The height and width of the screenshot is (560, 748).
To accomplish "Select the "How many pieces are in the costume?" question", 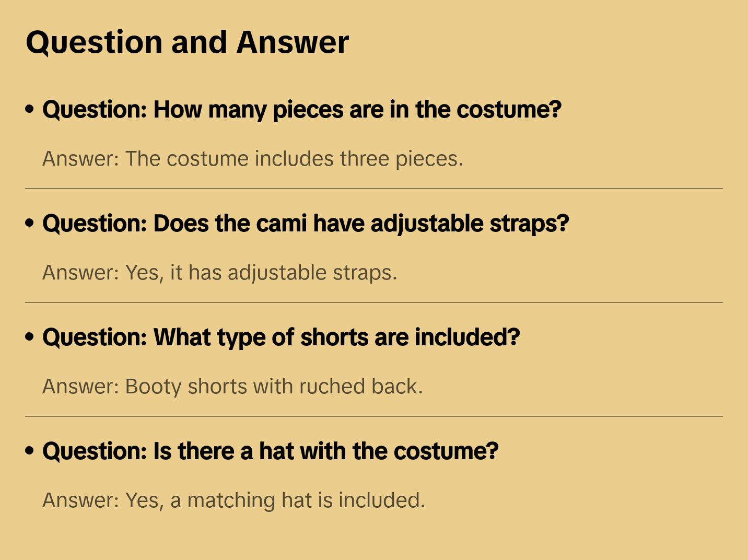I will tap(301, 110).
